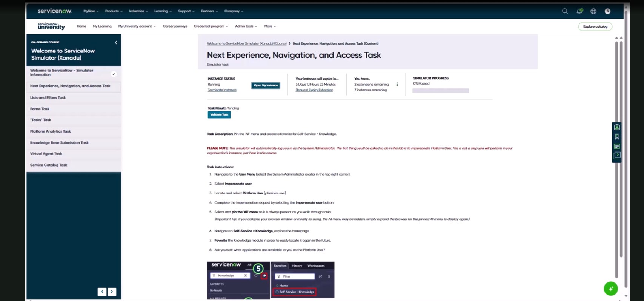Expand the Industries menu
The image size is (644, 301).
coord(138,11)
